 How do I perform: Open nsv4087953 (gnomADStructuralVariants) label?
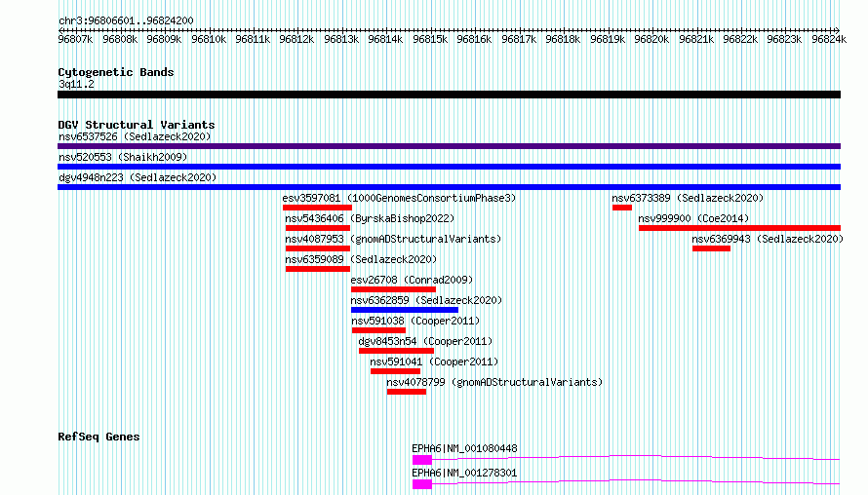393,239
